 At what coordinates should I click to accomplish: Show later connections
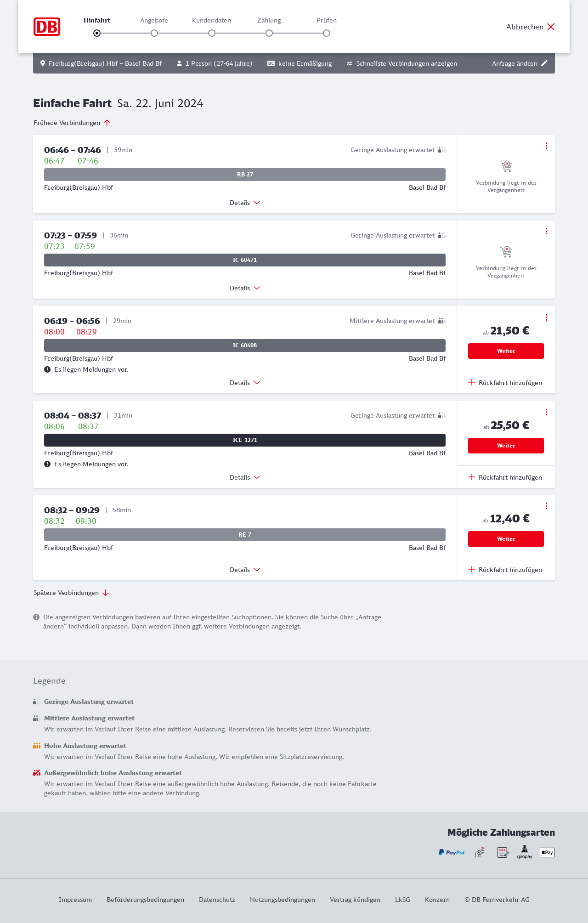71,593
